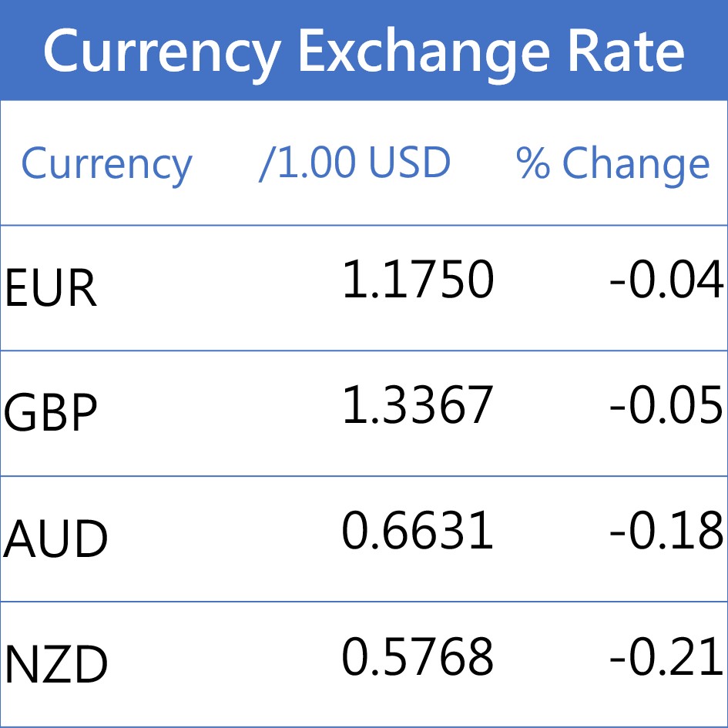Image resolution: width=728 pixels, height=728 pixels.
Task: Select the AUD currency label
Action: (55, 539)
